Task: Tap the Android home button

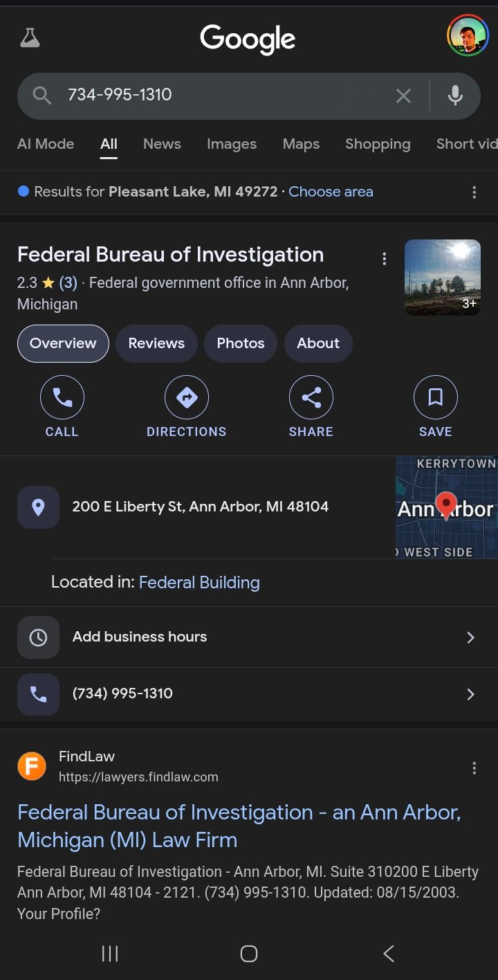Action: tap(249, 954)
